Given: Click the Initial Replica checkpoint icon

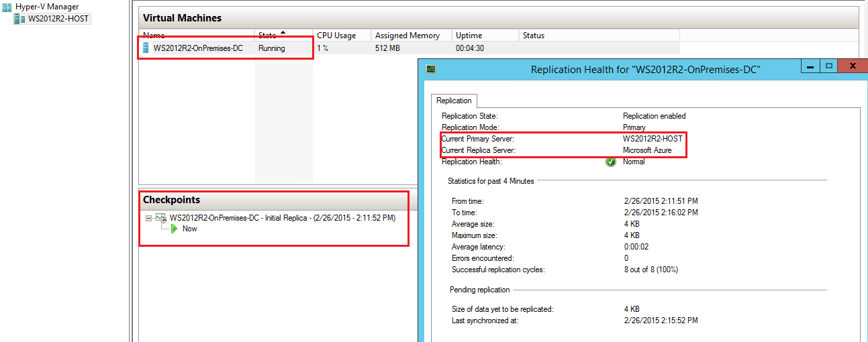Looking at the screenshot, I should point(160,218).
